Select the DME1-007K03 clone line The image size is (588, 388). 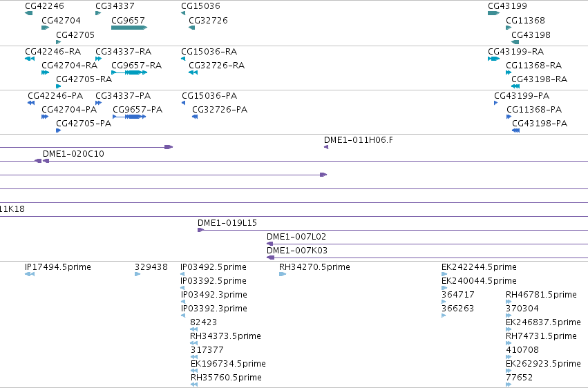[427, 258]
